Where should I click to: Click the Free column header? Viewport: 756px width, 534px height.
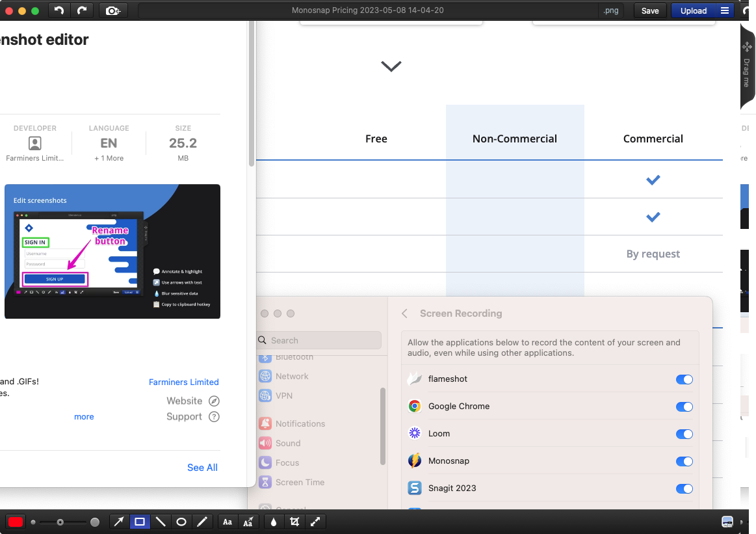click(376, 139)
